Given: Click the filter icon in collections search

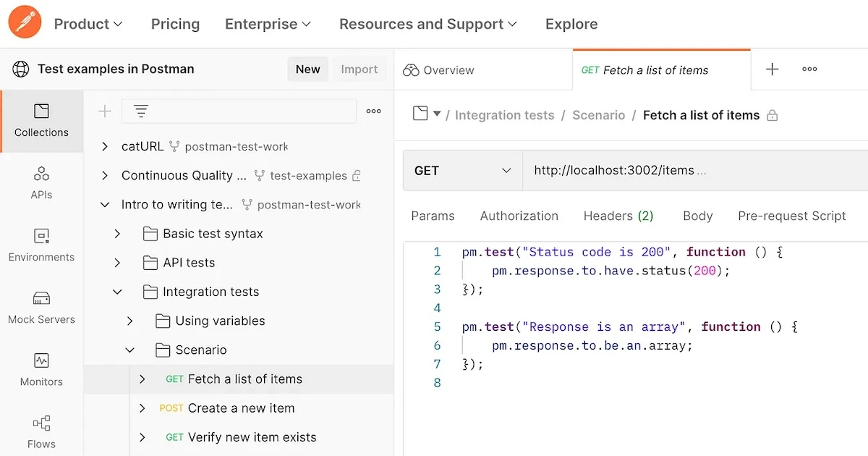Looking at the screenshot, I should coord(141,111).
